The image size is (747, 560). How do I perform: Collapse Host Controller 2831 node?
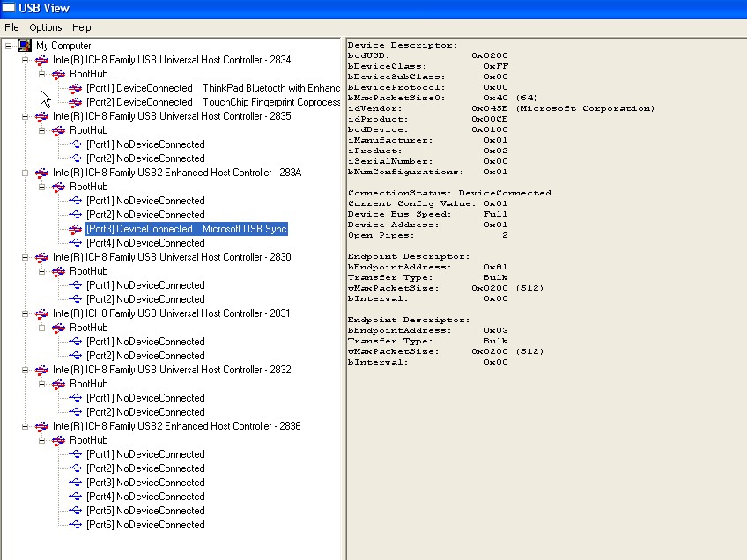point(26,313)
